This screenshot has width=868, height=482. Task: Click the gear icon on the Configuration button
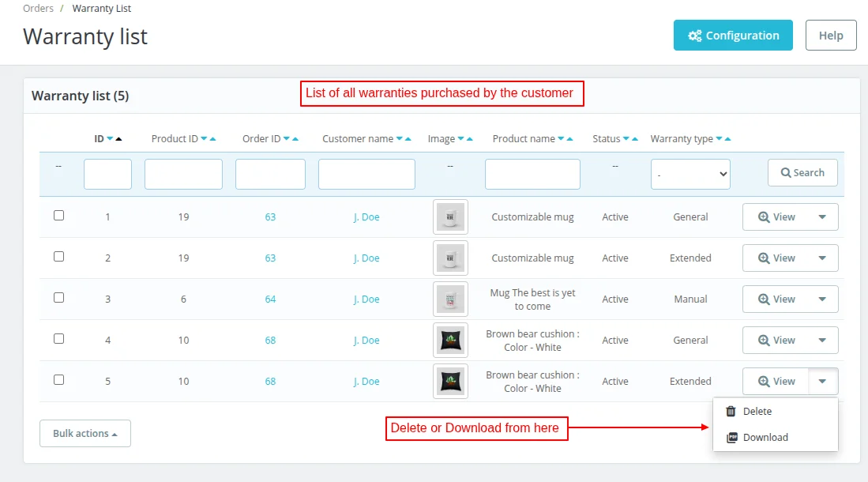click(695, 35)
